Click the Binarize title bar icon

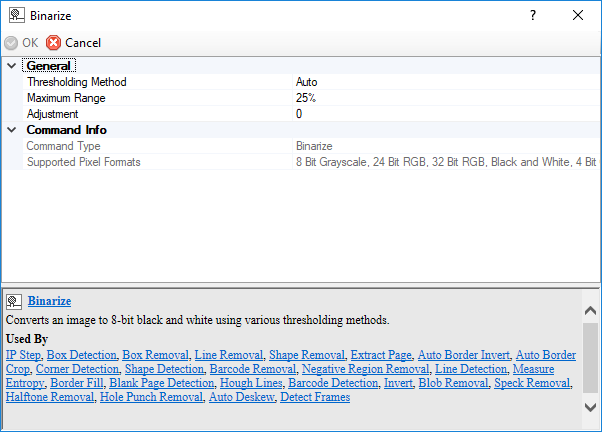point(16,16)
